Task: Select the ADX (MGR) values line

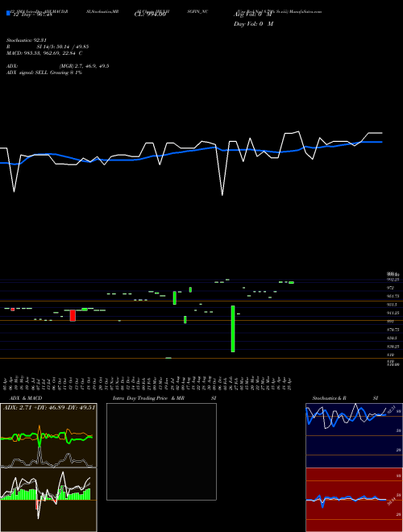Action: tap(58, 66)
